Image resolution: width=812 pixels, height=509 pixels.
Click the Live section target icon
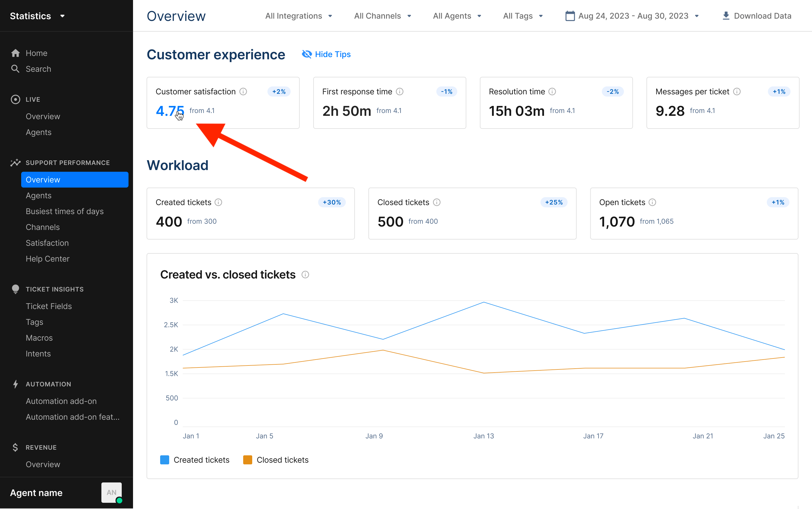click(x=16, y=99)
